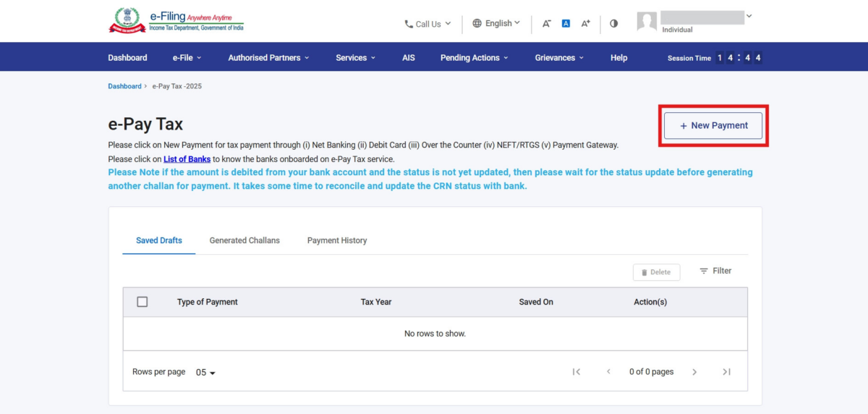Expand the Pending Actions menu
Screen dimensions: 868x414
coord(474,58)
